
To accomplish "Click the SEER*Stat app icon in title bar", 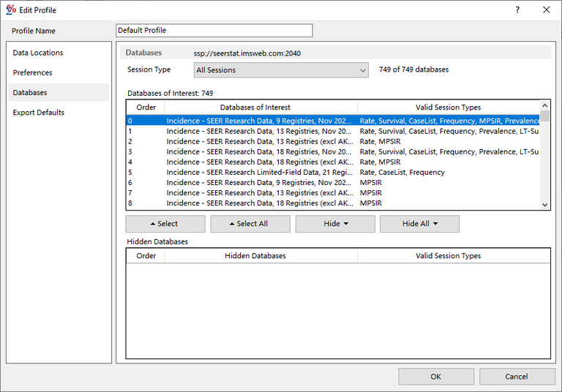I will click(x=11, y=10).
